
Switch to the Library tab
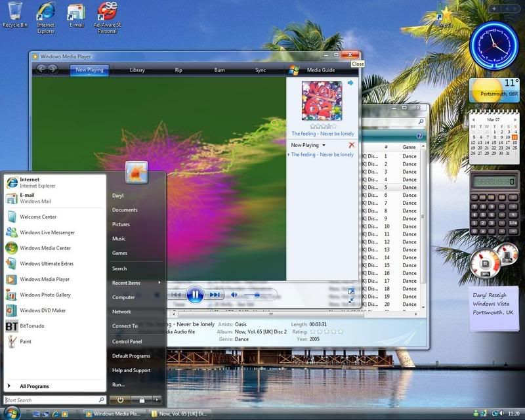coord(137,70)
